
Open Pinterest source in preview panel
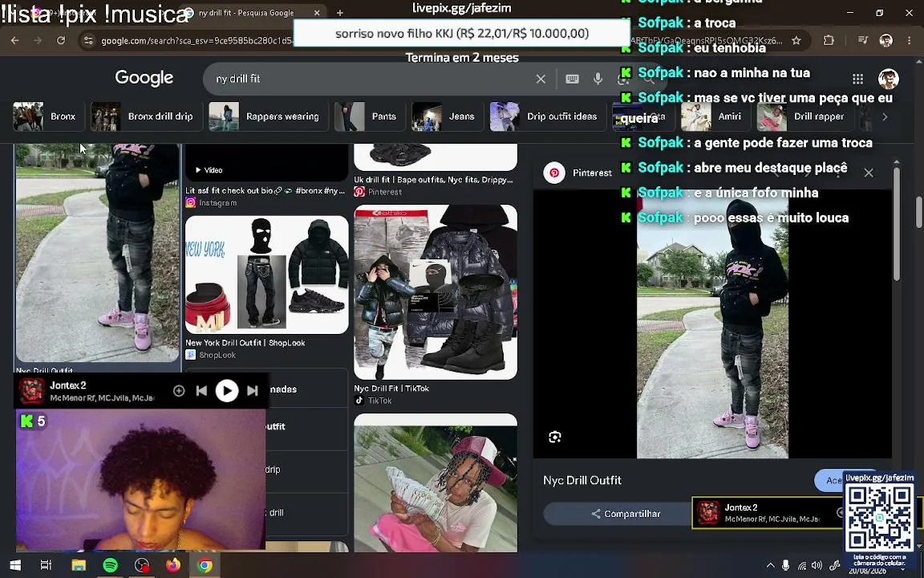point(578,173)
